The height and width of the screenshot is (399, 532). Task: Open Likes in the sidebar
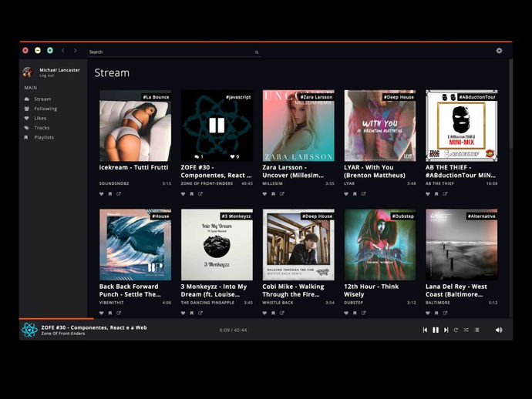tap(40, 119)
